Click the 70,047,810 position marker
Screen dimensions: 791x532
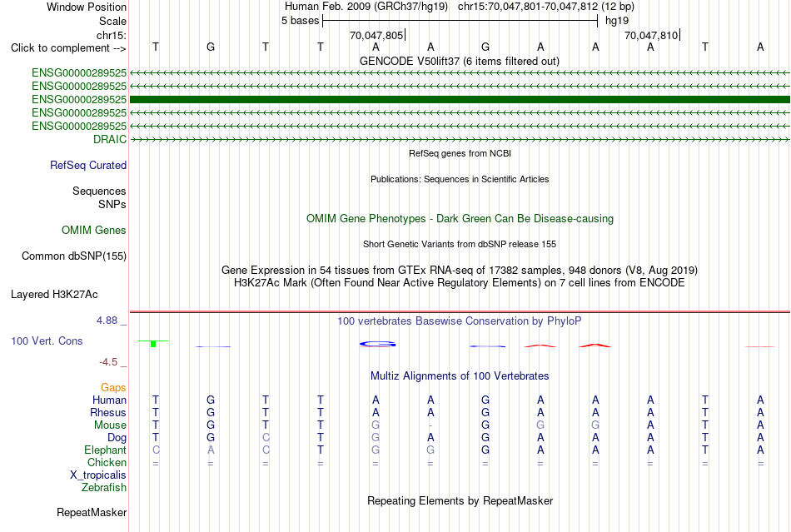pos(651,35)
